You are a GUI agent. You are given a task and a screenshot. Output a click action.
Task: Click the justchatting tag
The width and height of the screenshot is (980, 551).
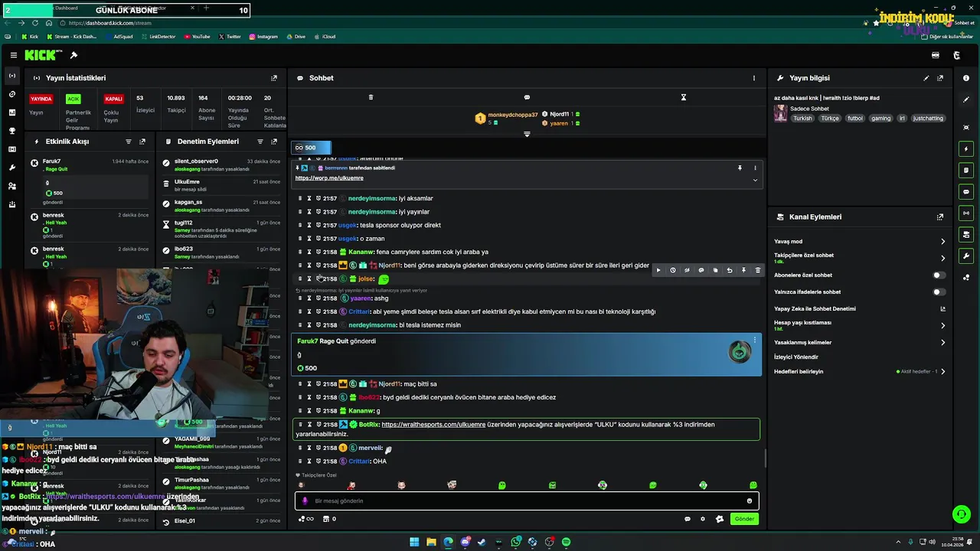928,119
